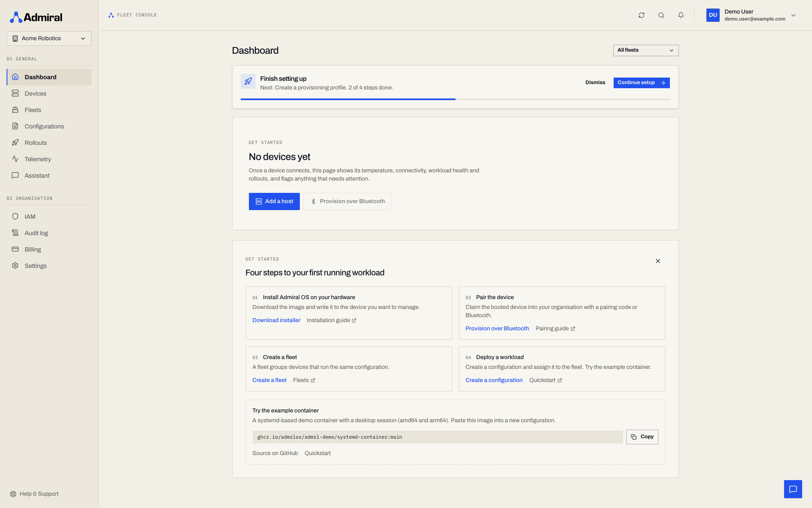This screenshot has width=812, height=508.
Task: Click the Admiral logo
Action: (x=36, y=17)
